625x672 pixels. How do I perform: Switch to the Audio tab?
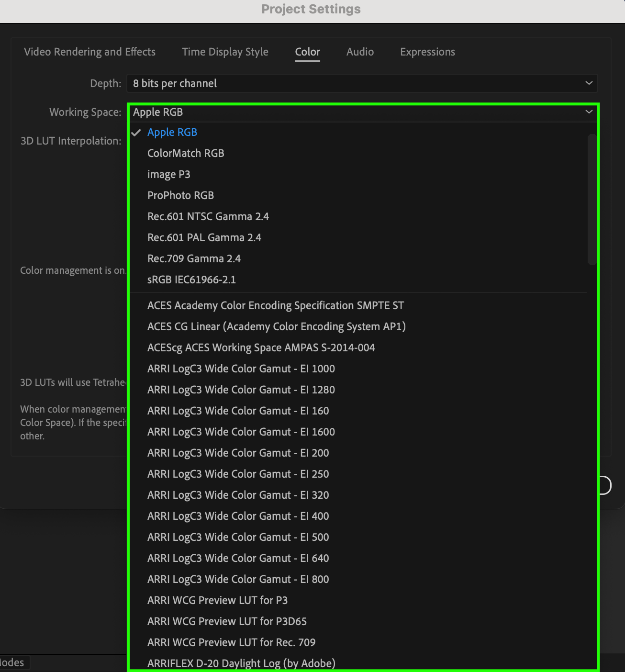coord(360,52)
